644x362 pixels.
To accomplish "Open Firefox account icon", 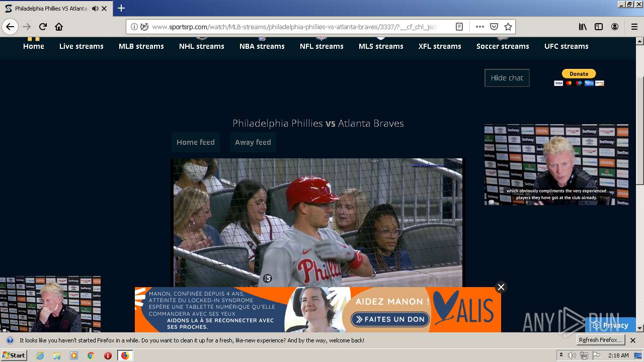I will [x=615, y=27].
